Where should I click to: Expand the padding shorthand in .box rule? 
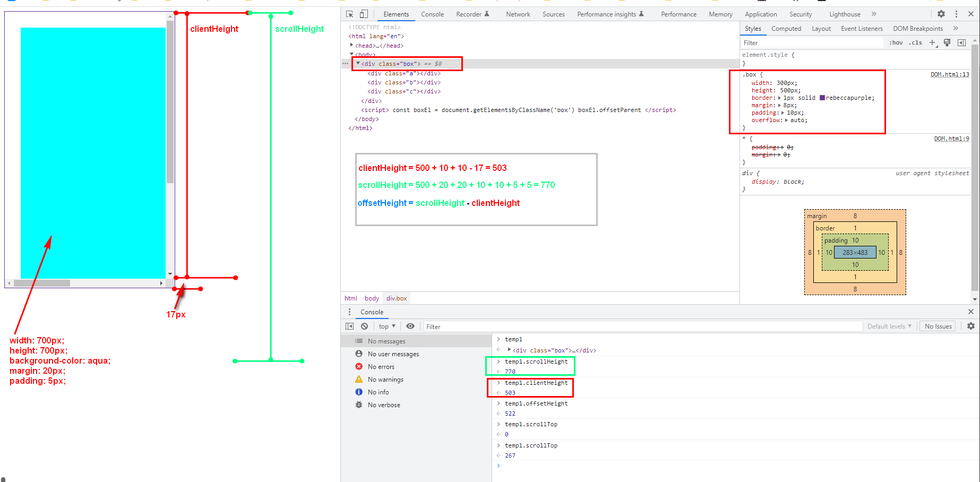[783, 113]
